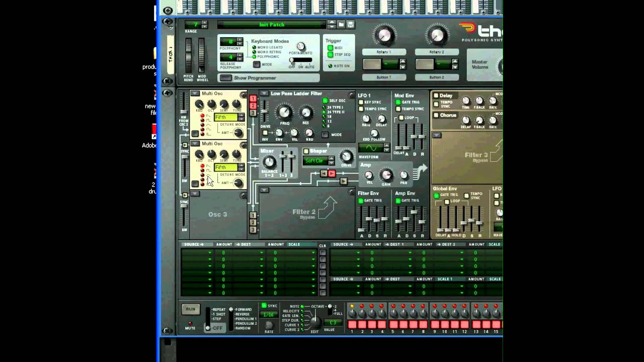
Task: Click the filter MODE button
Action: (325, 134)
